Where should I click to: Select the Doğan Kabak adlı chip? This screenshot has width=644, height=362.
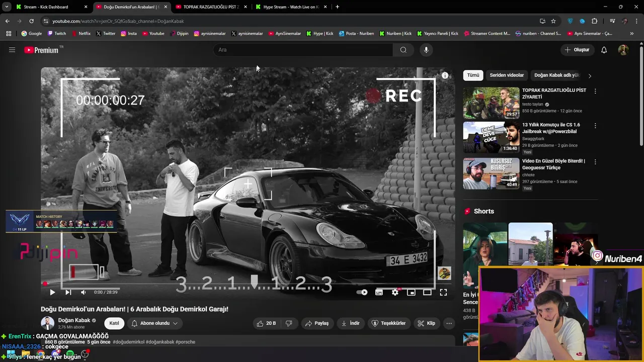pyautogui.click(x=557, y=75)
